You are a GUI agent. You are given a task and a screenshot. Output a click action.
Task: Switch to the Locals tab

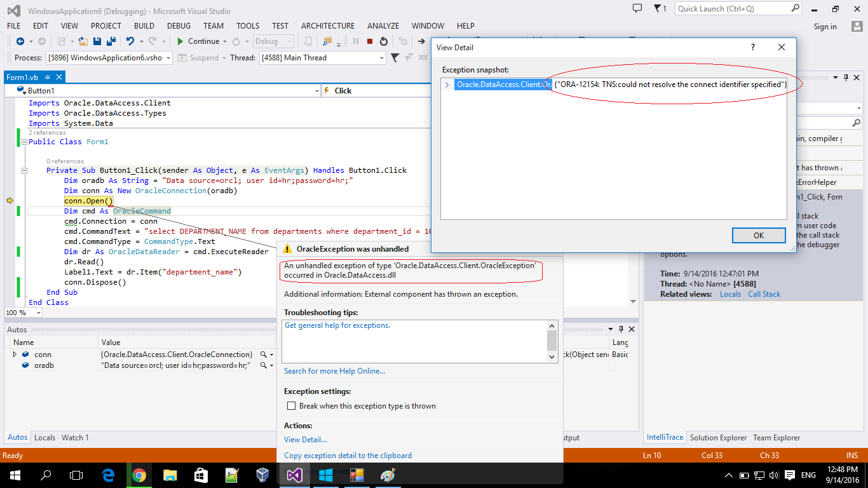coord(44,438)
